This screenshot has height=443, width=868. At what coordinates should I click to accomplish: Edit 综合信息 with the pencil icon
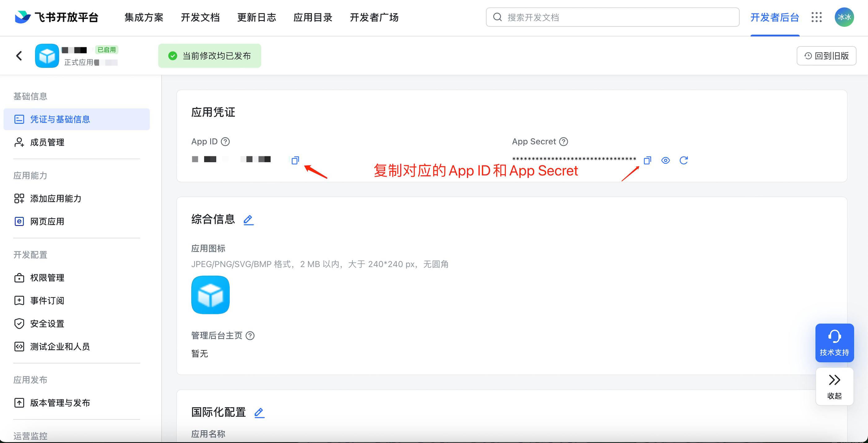(248, 220)
